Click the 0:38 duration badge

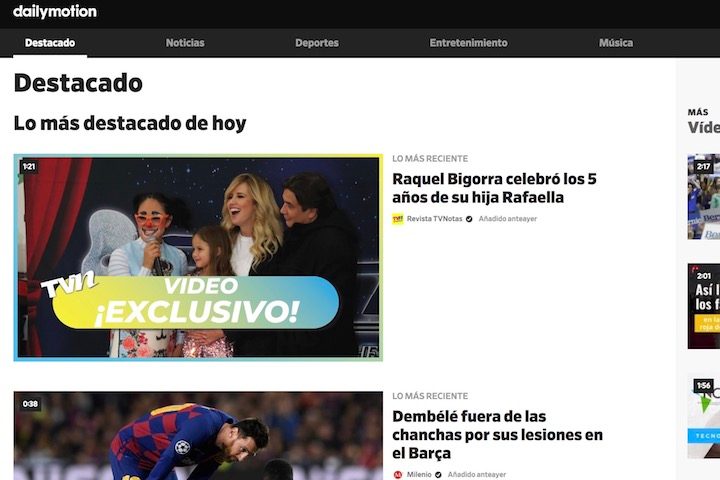tap(30, 404)
